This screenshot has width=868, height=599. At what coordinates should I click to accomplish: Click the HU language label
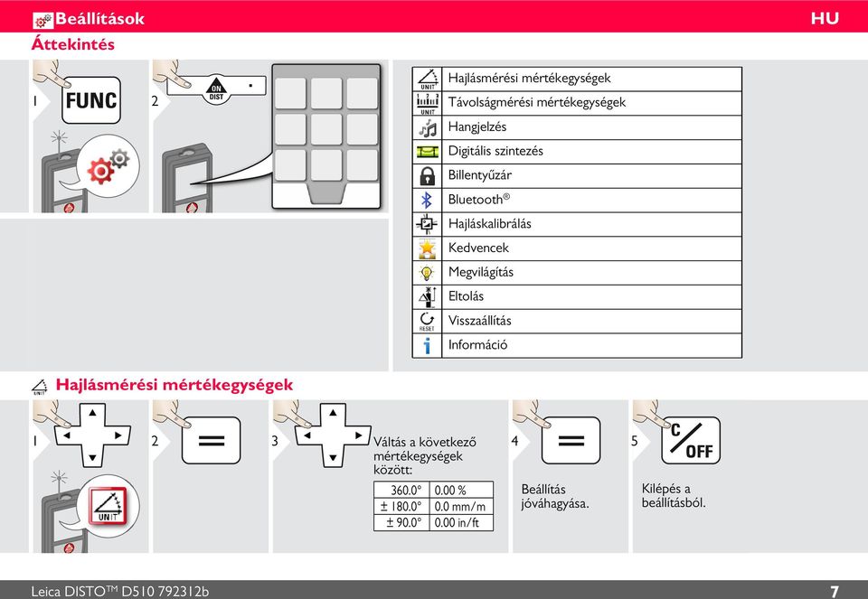(x=825, y=18)
